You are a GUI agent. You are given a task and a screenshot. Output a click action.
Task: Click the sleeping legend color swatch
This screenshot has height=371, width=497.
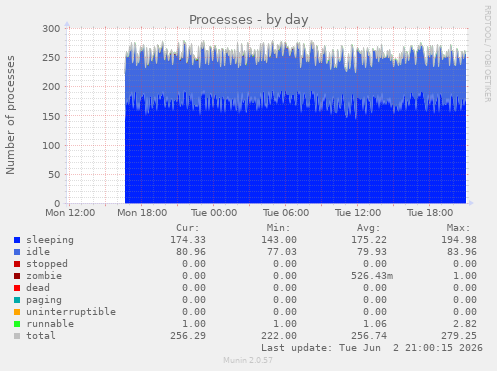click(17, 240)
